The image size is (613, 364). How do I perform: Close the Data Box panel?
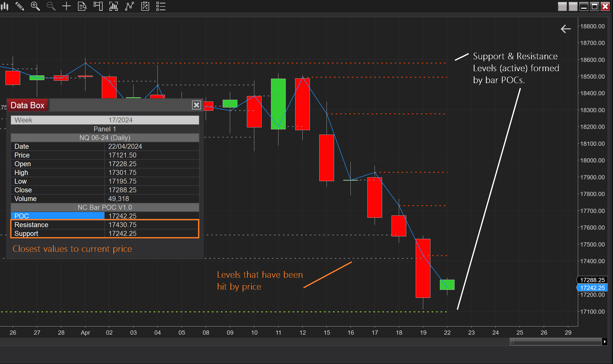tap(196, 105)
